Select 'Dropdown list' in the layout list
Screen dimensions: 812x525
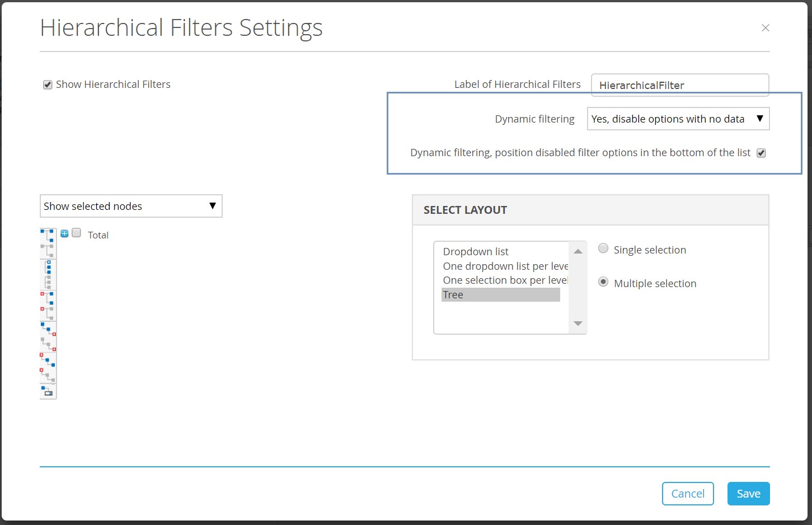click(x=476, y=252)
